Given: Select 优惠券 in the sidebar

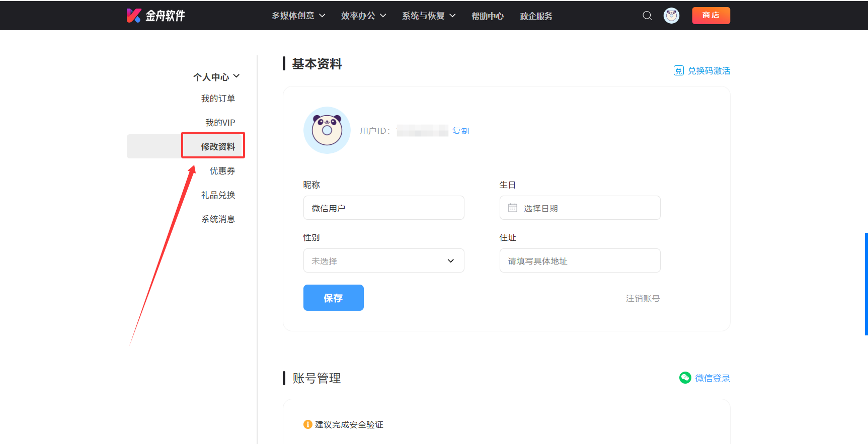Looking at the screenshot, I should click(222, 171).
